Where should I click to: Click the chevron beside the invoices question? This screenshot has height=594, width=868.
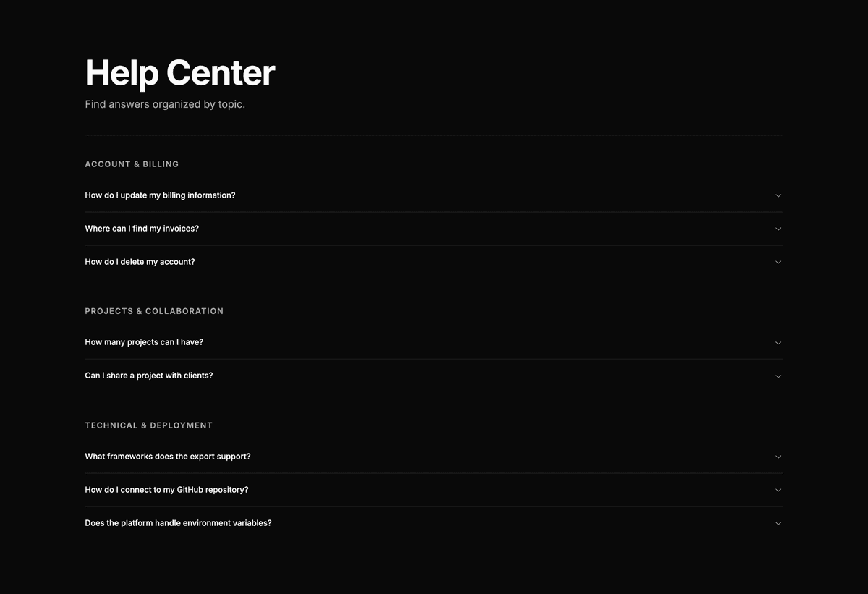(x=778, y=229)
